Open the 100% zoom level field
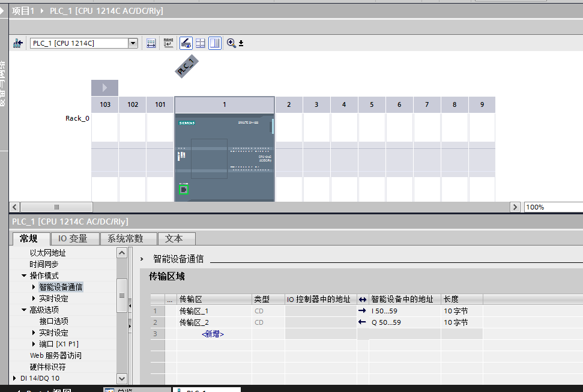The width and height of the screenshot is (583, 392). (552, 207)
